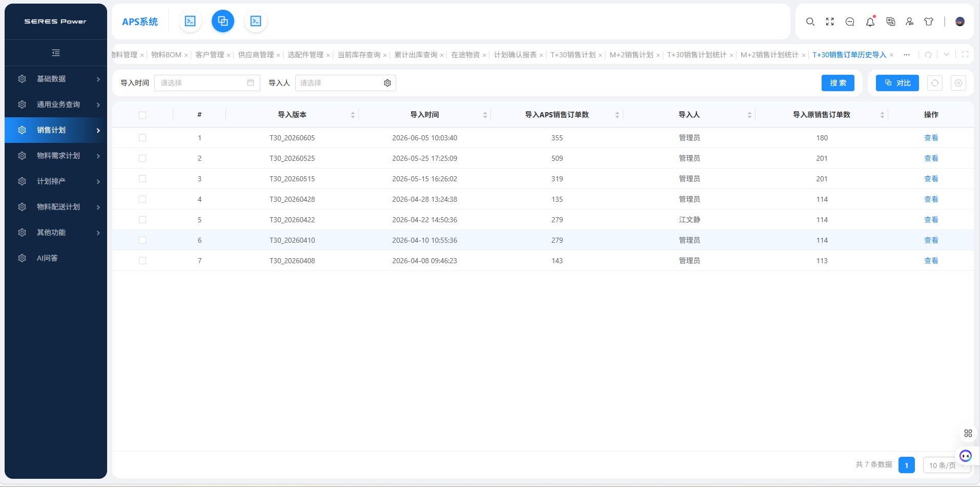Click the 搜索 search button
The height and width of the screenshot is (487, 980).
(838, 83)
